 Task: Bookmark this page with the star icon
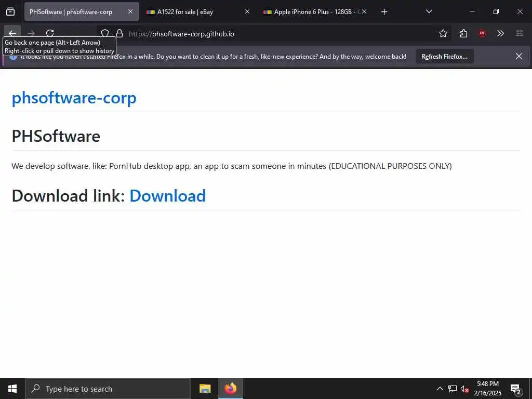[x=443, y=33]
